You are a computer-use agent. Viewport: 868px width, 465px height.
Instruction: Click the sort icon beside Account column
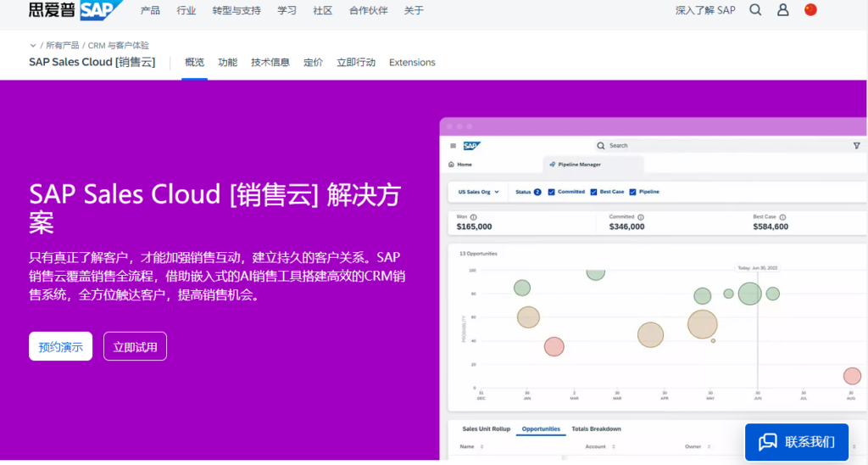[614, 446]
